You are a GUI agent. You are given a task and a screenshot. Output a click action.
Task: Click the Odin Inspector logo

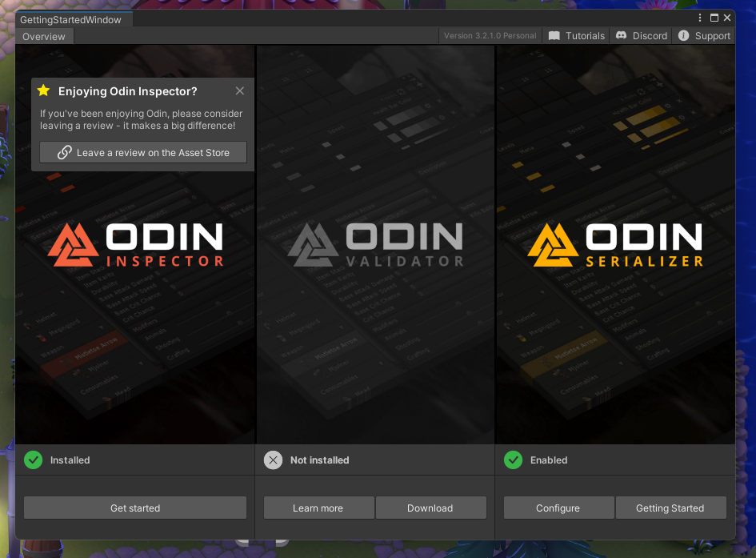click(x=135, y=245)
